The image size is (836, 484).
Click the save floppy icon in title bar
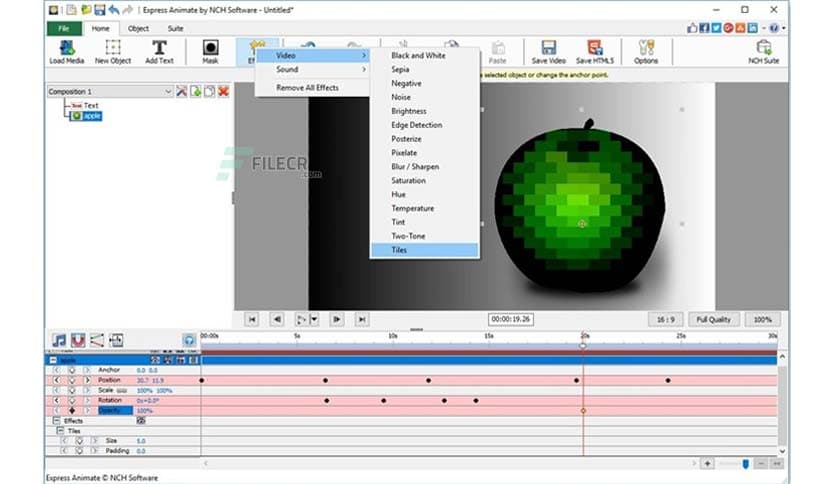(100, 10)
